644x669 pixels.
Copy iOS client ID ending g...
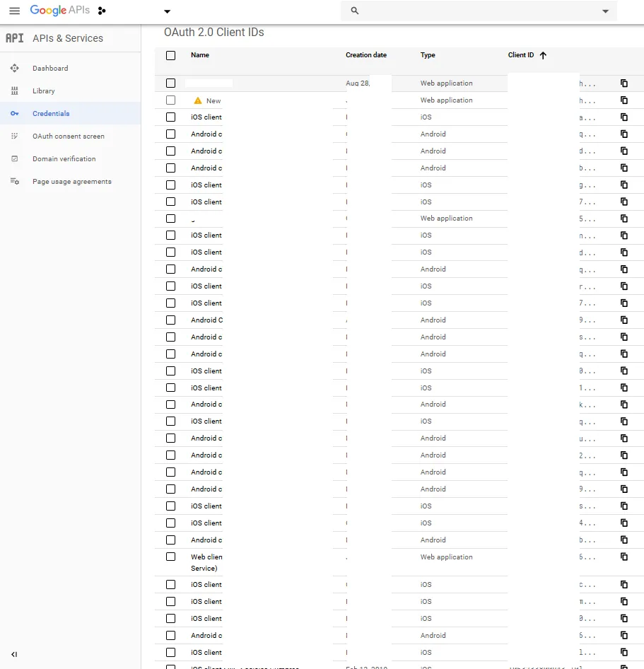click(624, 185)
